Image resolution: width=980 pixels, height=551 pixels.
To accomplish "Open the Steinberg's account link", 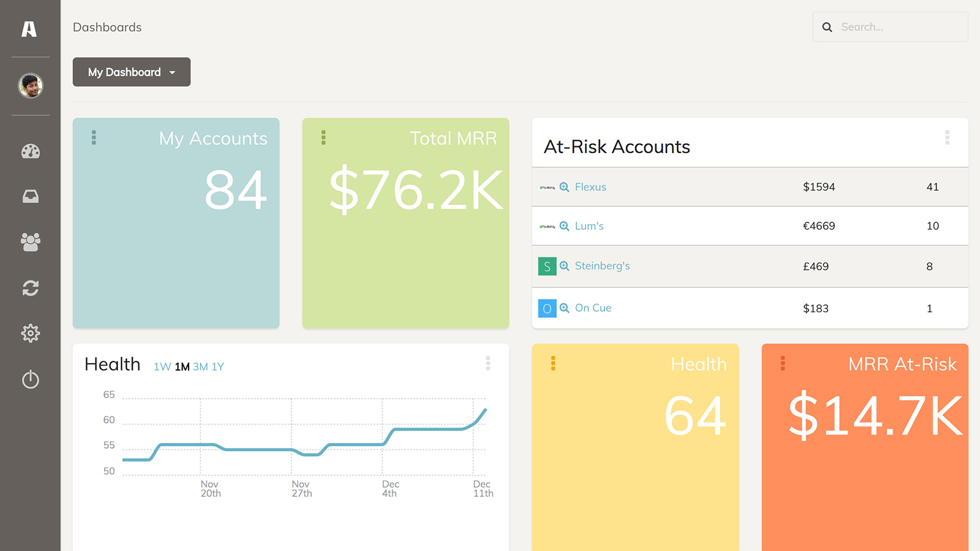I will (602, 266).
